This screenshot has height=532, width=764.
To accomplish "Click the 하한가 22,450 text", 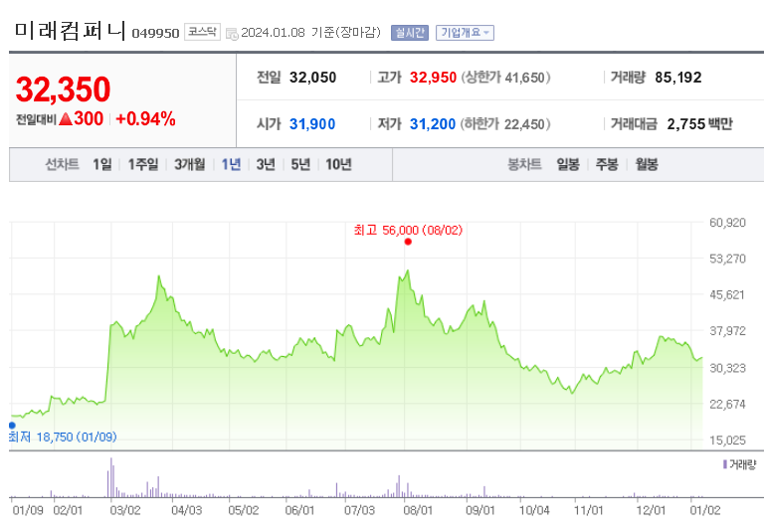I will (x=505, y=124).
